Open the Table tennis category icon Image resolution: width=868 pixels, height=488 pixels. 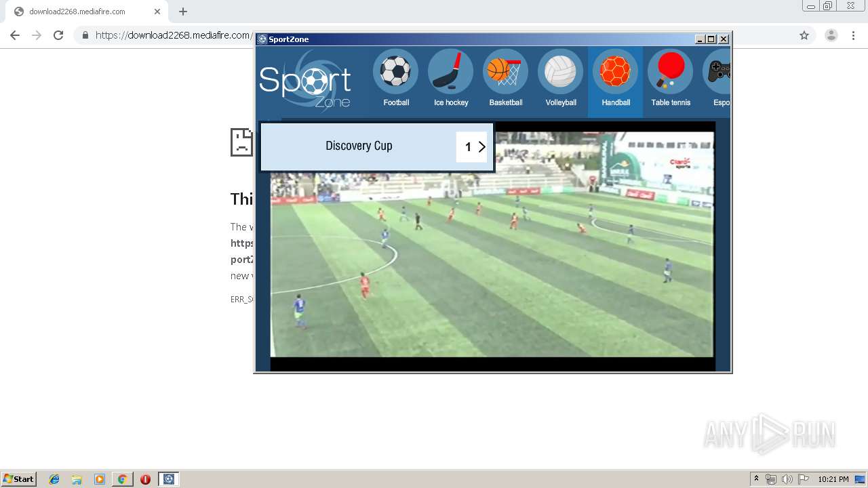[x=670, y=72]
